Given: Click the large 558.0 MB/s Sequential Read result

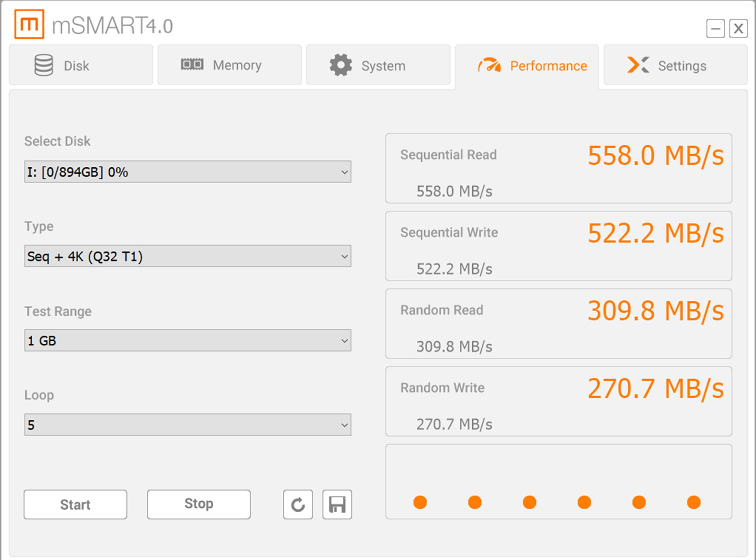Looking at the screenshot, I should pos(656,156).
